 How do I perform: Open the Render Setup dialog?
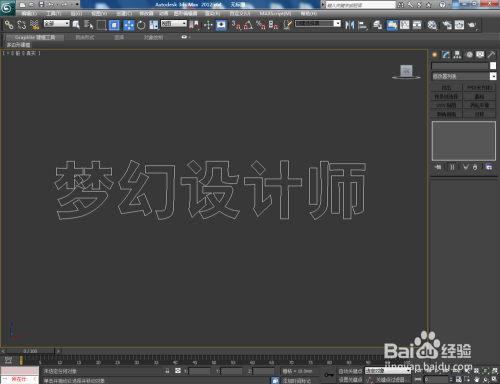click(x=447, y=25)
